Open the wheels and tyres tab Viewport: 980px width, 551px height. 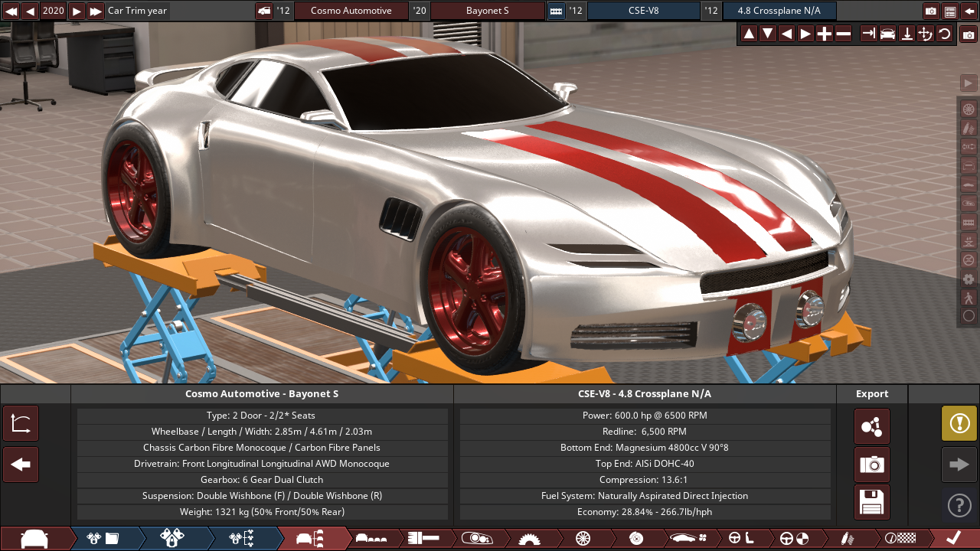(583, 538)
